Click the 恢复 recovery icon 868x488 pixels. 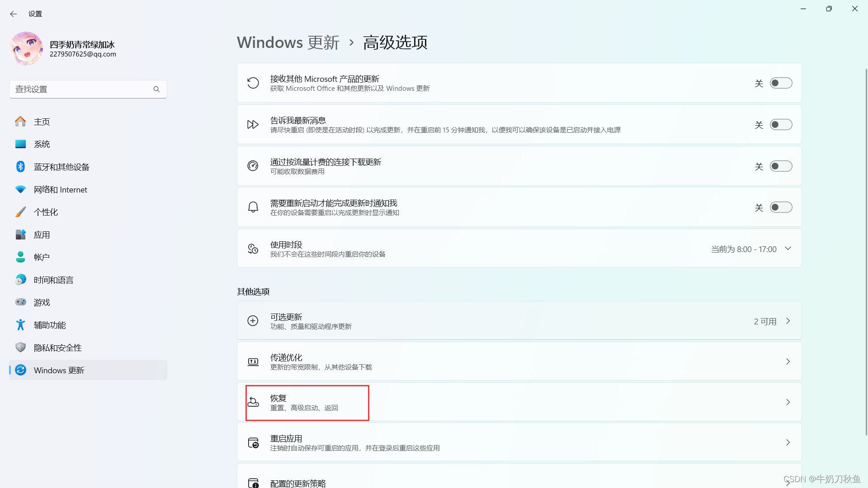point(253,402)
